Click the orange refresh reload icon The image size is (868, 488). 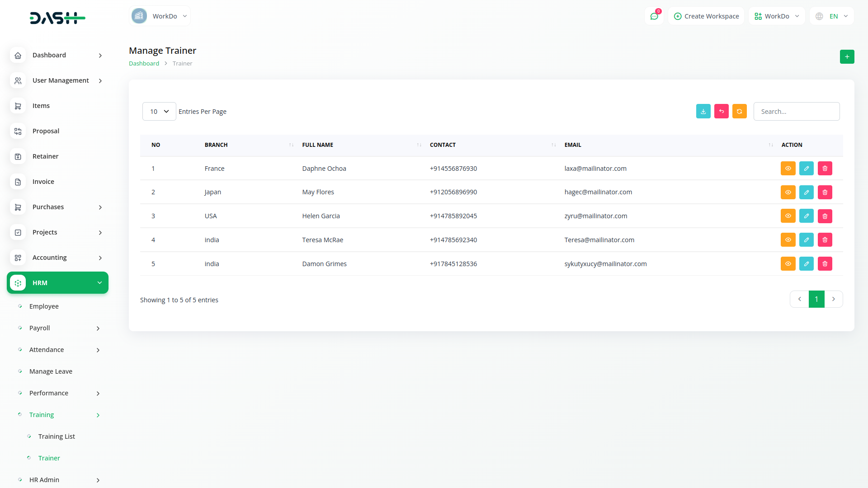pos(739,112)
